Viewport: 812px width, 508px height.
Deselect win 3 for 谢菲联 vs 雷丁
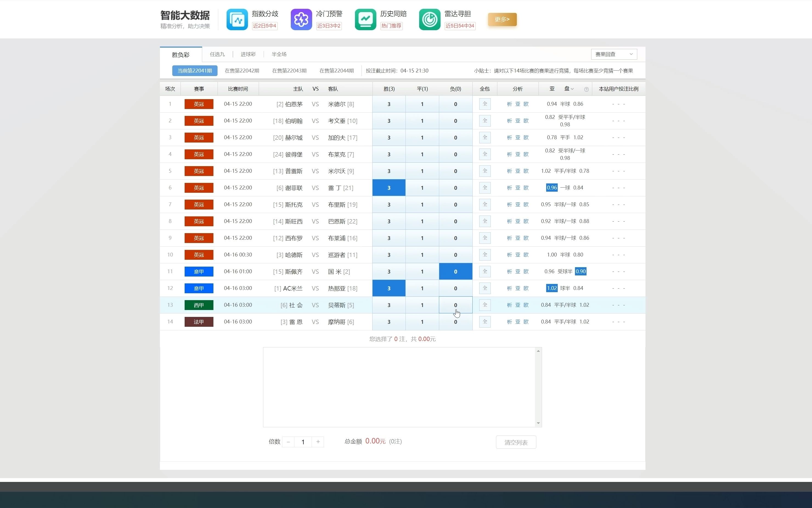(x=389, y=188)
